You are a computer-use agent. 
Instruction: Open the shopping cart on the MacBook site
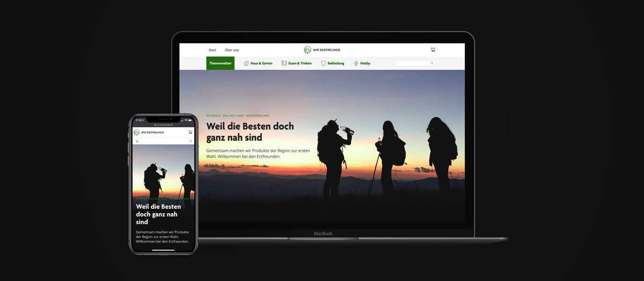433,50
